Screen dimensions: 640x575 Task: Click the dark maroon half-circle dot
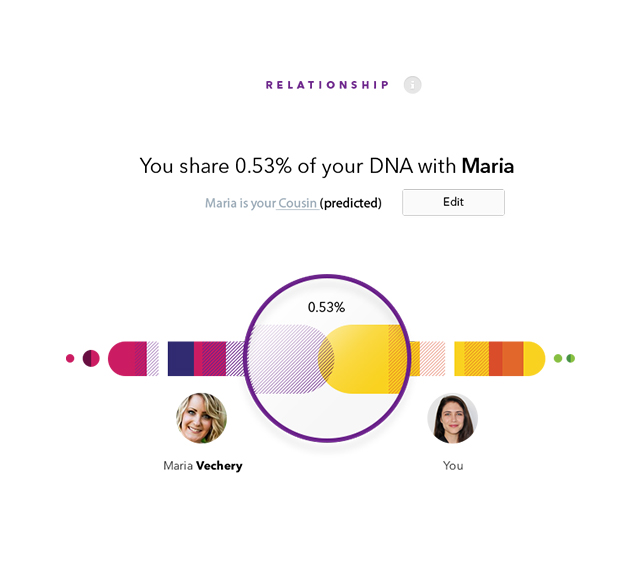click(x=91, y=358)
